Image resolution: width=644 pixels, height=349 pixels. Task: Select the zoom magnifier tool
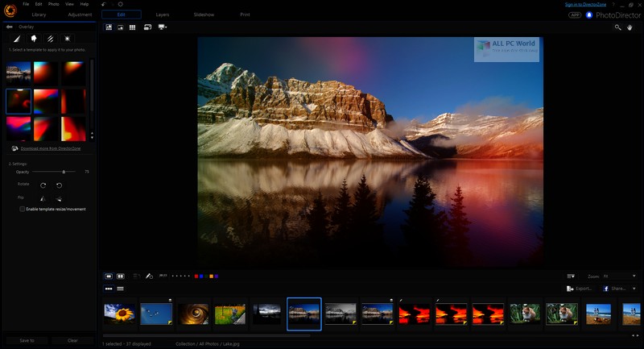[x=617, y=27]
